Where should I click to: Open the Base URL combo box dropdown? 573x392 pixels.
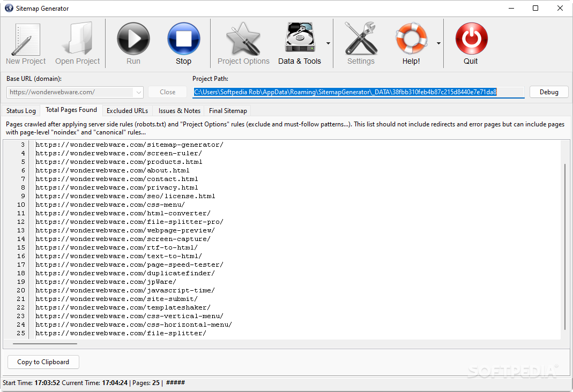[x=138, y=92]
